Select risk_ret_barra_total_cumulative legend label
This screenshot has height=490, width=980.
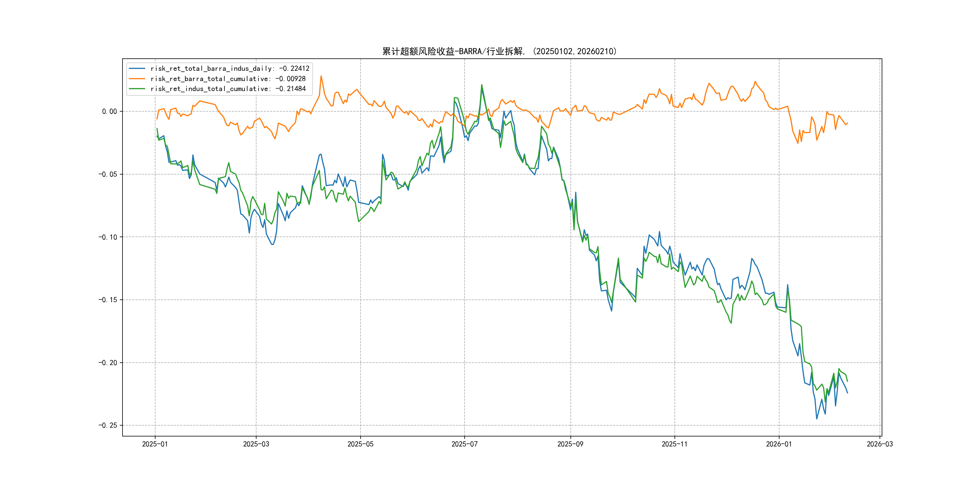(x=228, y=79)
